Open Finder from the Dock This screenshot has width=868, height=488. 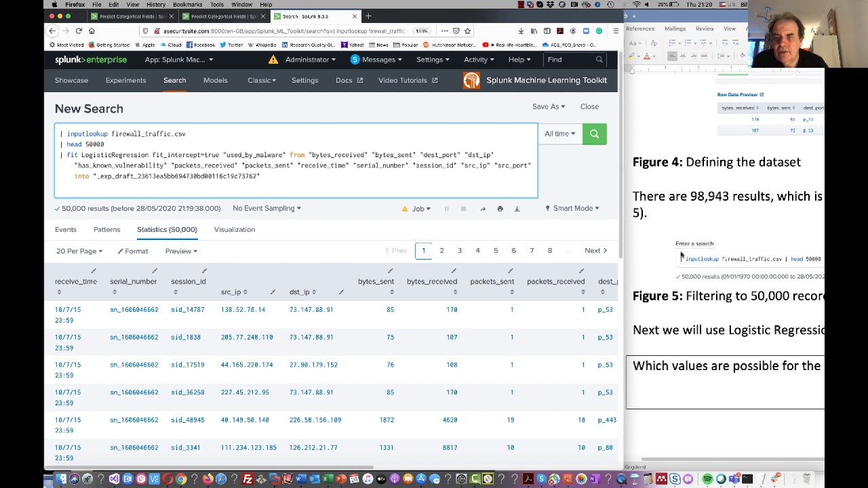tap(61, 479)
